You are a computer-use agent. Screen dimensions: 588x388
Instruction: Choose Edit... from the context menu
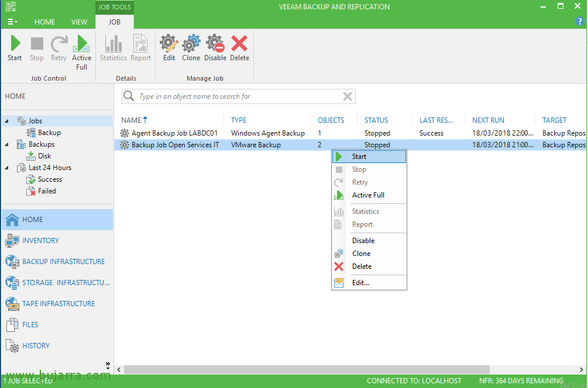click(x=360, y=283)
